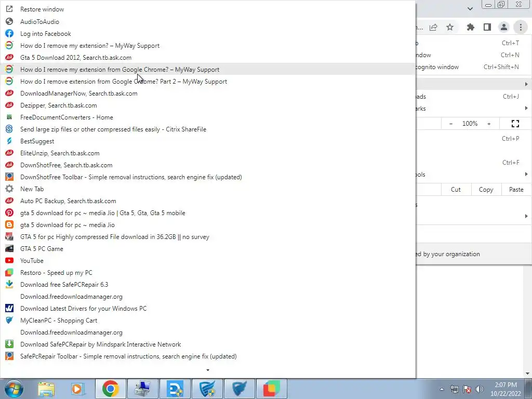Expand the highlighted History submenu arrow
The image size is (532, 399).
coord(526,84)
